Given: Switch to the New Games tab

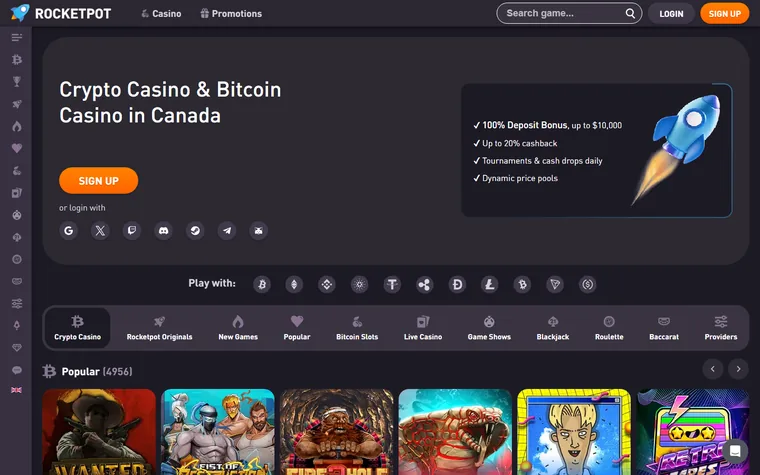Looking at the screenshot, I should click(238, 328).
